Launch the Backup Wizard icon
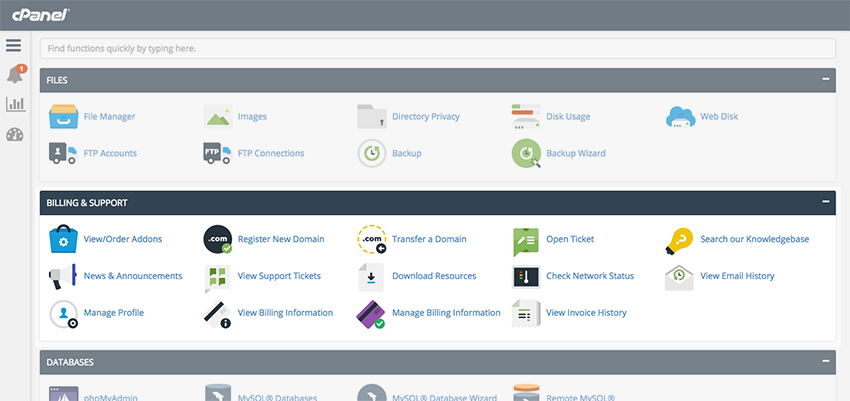 (526, 153)
